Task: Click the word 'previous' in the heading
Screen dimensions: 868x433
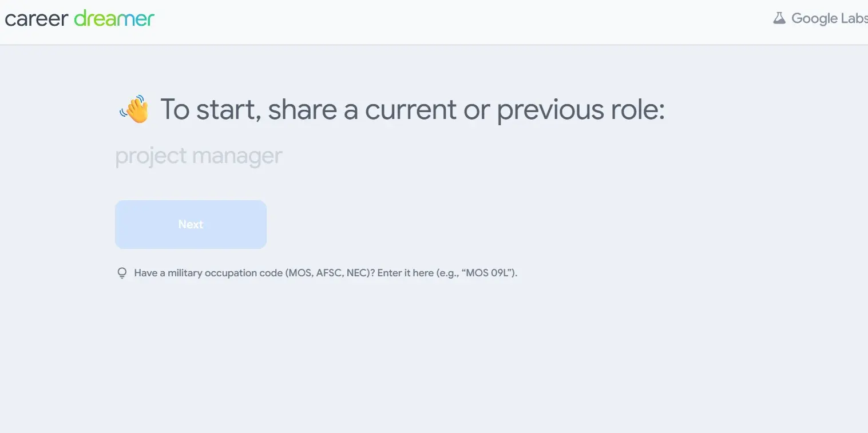Action: pos(550,110)
